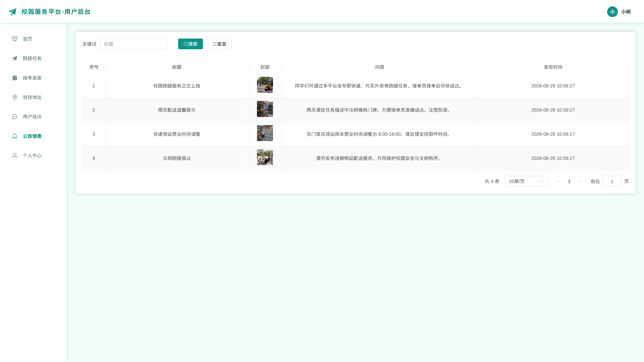Open 收货地址 menu item
This screenshot has width=644, height=362.
[34, 97]
